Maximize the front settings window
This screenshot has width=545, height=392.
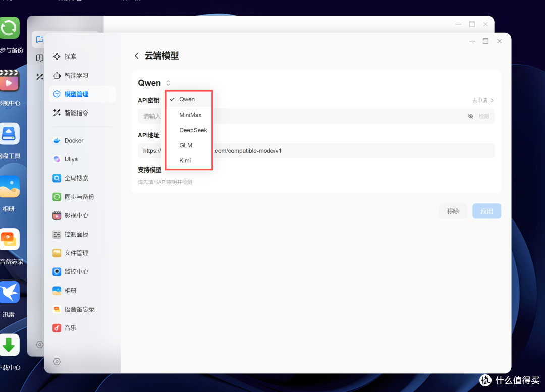coord(485,41)
